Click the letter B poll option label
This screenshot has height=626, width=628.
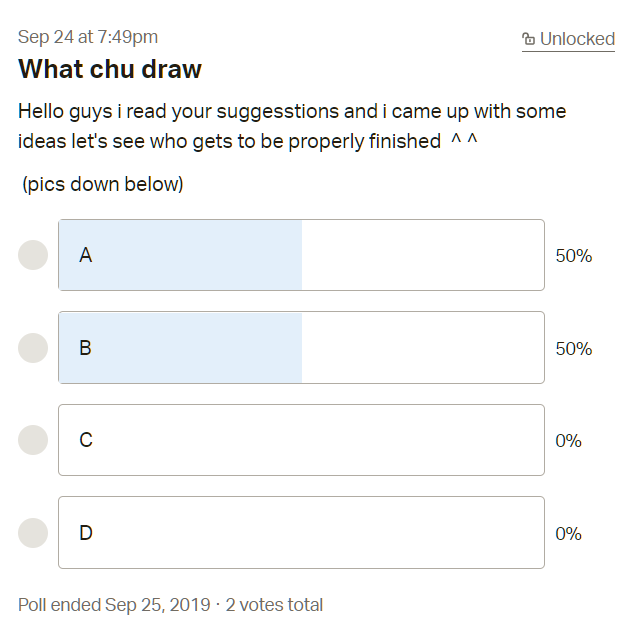pyautogui.click(x=86, y=348)
